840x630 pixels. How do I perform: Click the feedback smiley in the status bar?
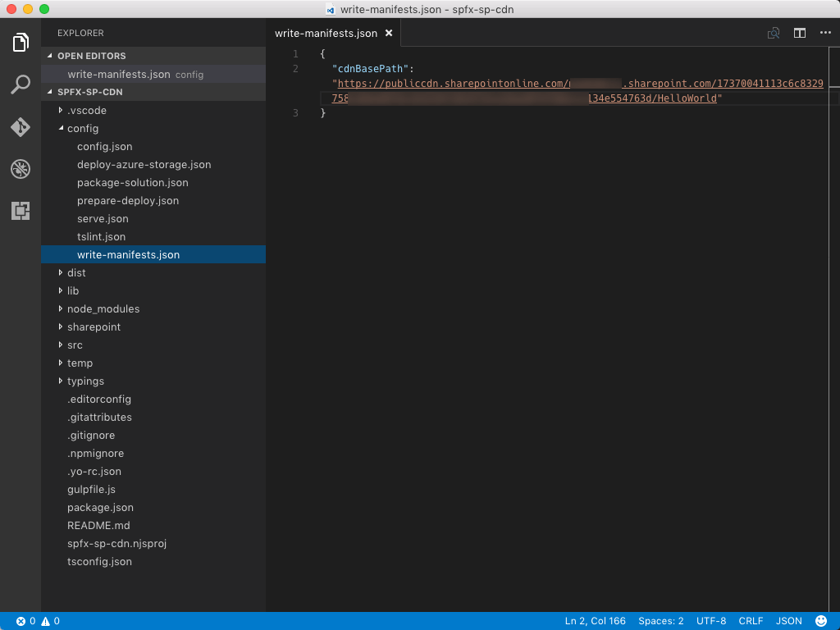point(821,621)
